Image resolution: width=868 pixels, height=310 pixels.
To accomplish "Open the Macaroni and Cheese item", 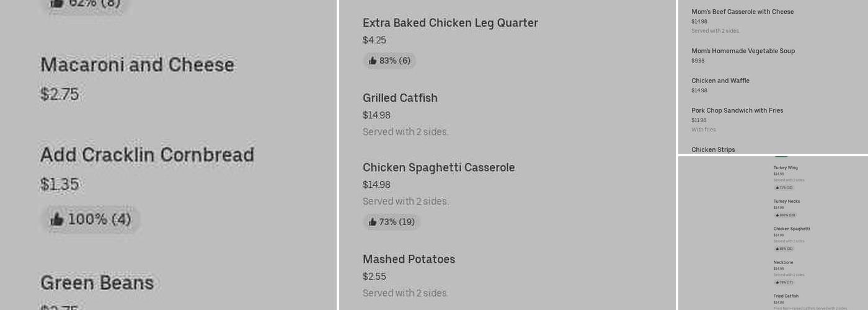I will [x=137, y=65].
